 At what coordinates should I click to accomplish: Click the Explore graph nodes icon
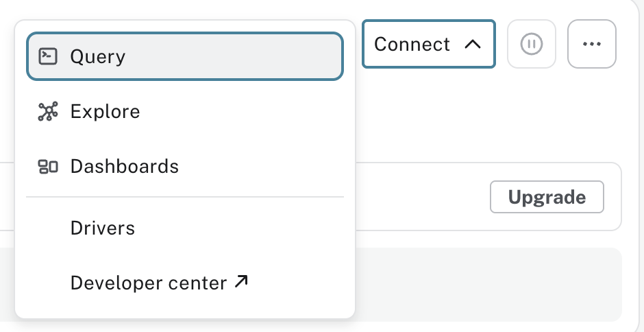(48, 112)
